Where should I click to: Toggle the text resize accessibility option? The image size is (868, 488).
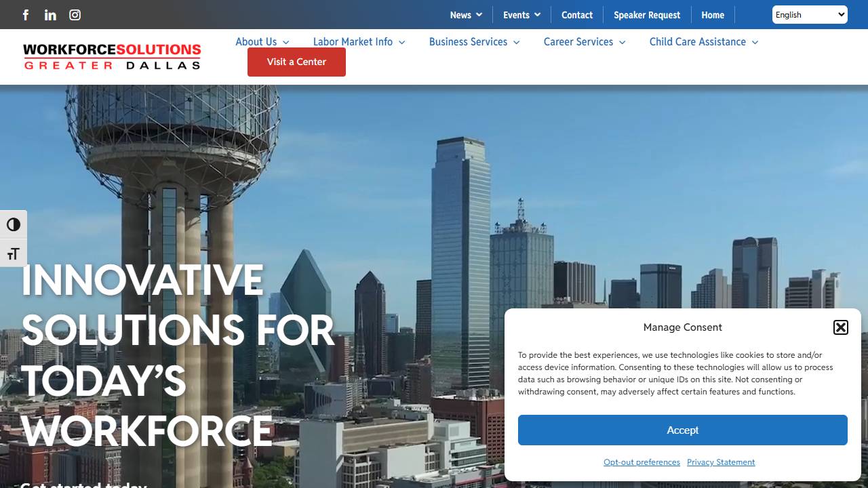[13, 253]
